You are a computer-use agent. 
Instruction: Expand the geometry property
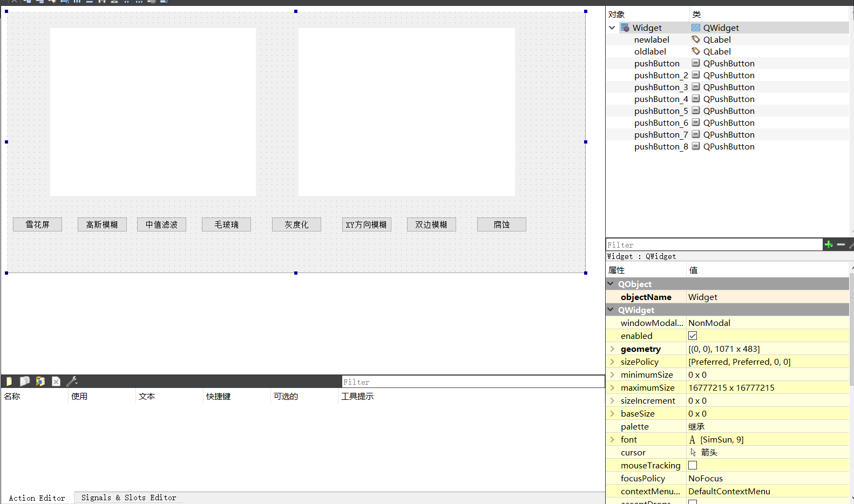612,349
